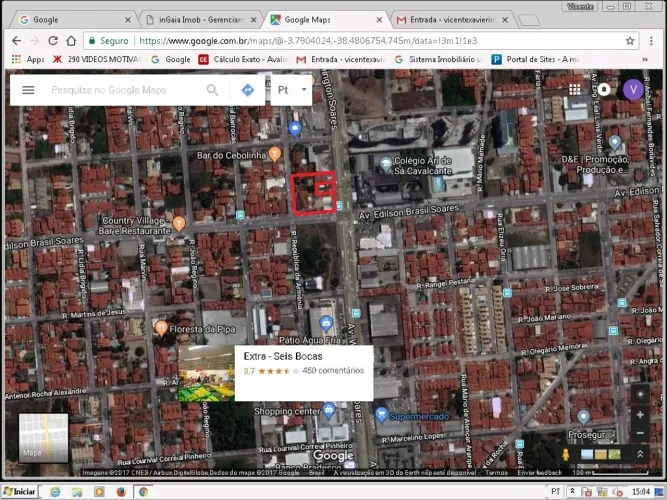Click the blue bus stop icon on Av. Edilson Brasil Soares
This screenshot has height=500, width=667.
click(240, 214)
